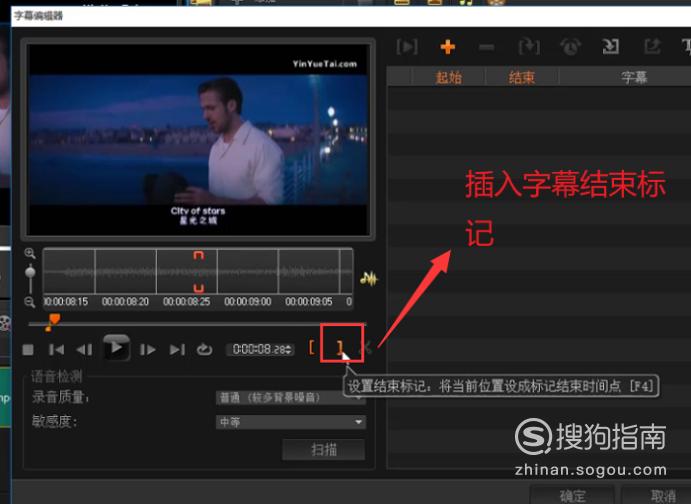Click the scissors split icon
Viewport: 691px width, 504px height.
coord(367,348)
